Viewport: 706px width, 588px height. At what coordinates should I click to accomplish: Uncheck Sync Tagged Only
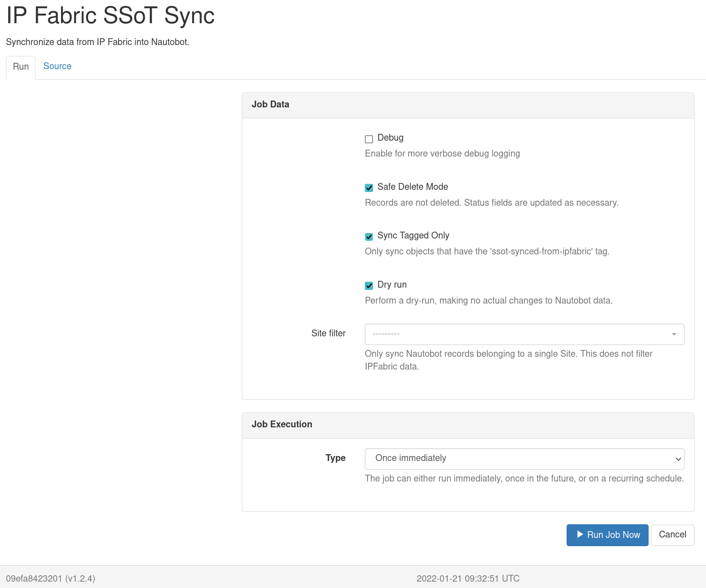click(x=368, y=237)
